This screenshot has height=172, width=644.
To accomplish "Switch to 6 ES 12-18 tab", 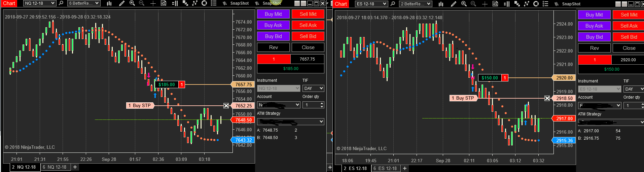I will pos(386,168).
